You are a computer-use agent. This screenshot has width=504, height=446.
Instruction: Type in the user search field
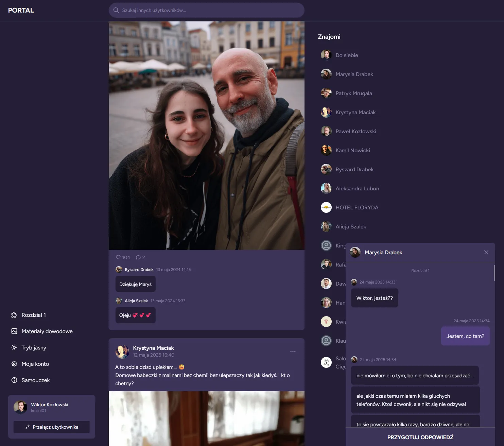pos(211,10)
